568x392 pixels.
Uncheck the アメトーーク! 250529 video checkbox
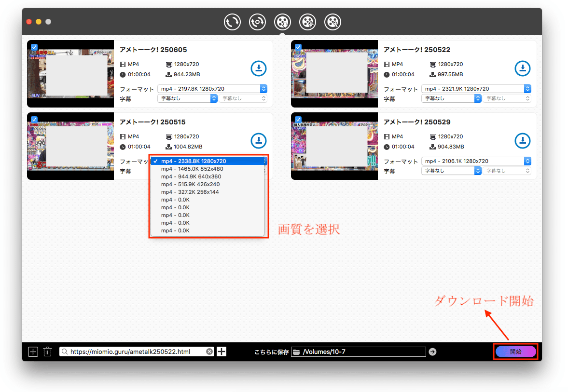[298, 120]
